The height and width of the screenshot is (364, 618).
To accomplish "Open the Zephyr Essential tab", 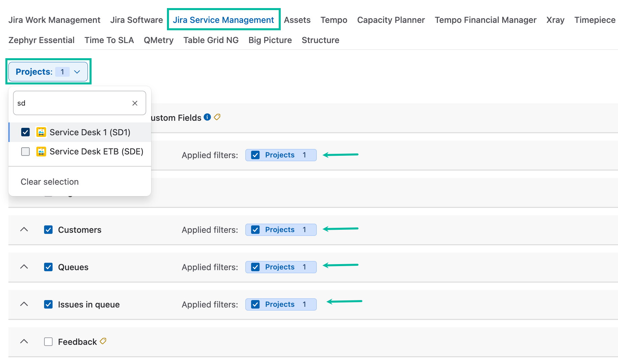I will pyautogui.click(x=41, y=40).
